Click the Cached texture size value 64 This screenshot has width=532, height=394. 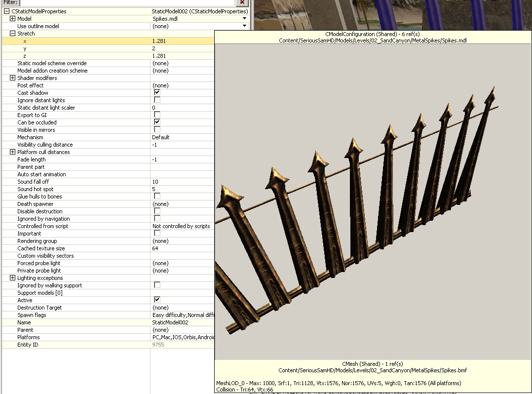click(155, 248)
